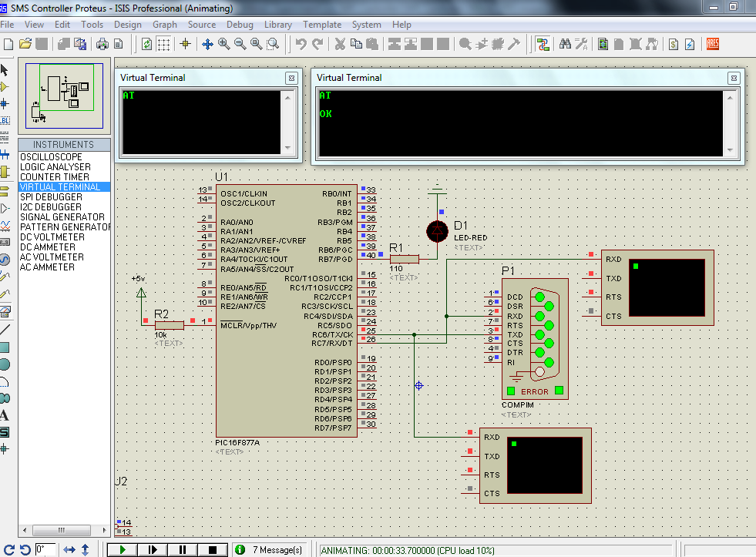756x557 pixels.
Task: Open the Graph menu
Action: point(165,25)
